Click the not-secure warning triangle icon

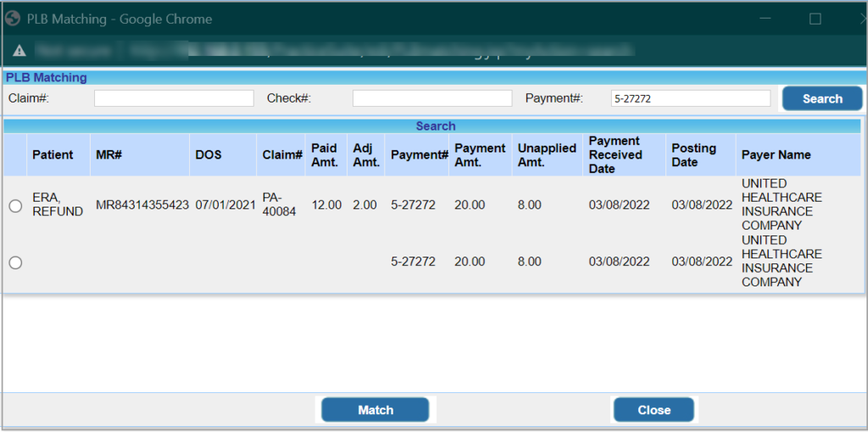[14, 50]
